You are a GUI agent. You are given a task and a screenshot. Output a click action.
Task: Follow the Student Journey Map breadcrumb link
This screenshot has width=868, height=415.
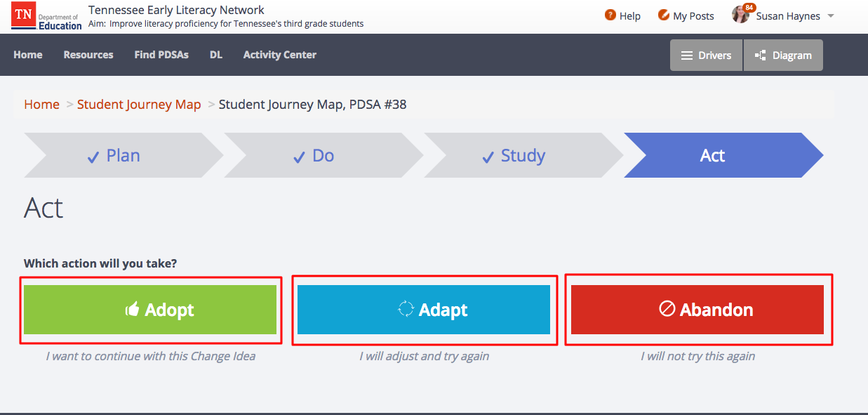coord(139,104)
